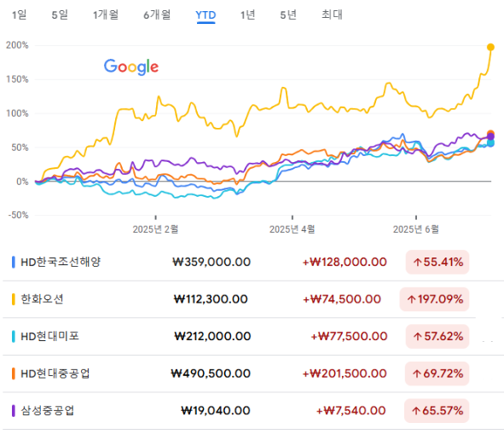504x440 pixels.
Task: Select the 5년 range tab
Action: click(288, 14)
